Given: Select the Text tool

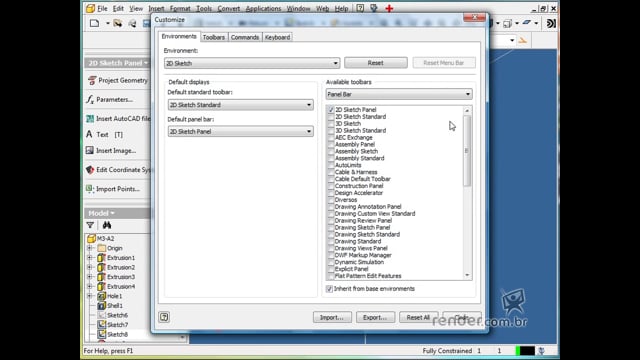Looking at the screenshot, I should click(104, 134).
